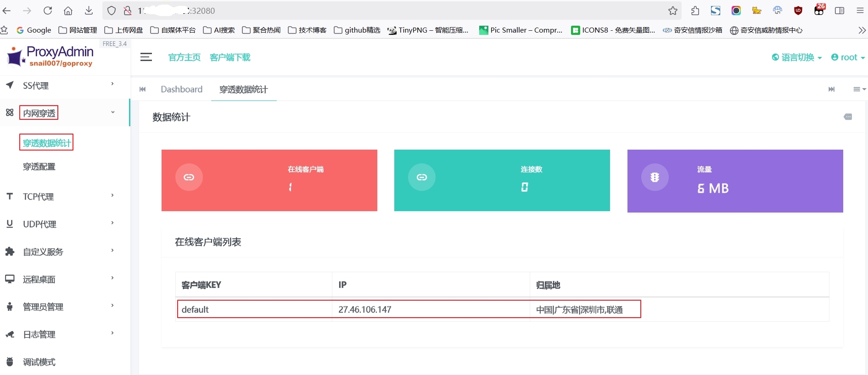Open the 客户端下载 link
The width and height of the screenshot is (868, 375).
click(x=230, y=57)
